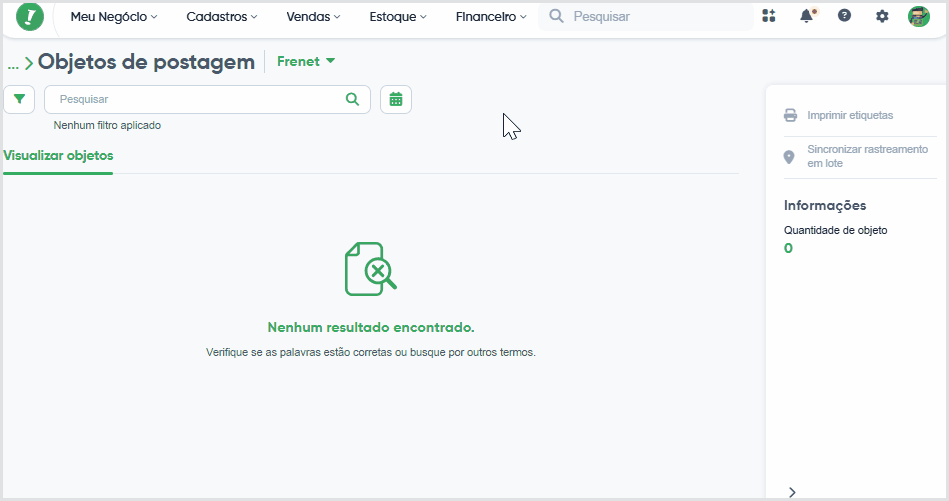Open the help question mark icon
Viewport: 949px width, 501px height.
[844, 16]
